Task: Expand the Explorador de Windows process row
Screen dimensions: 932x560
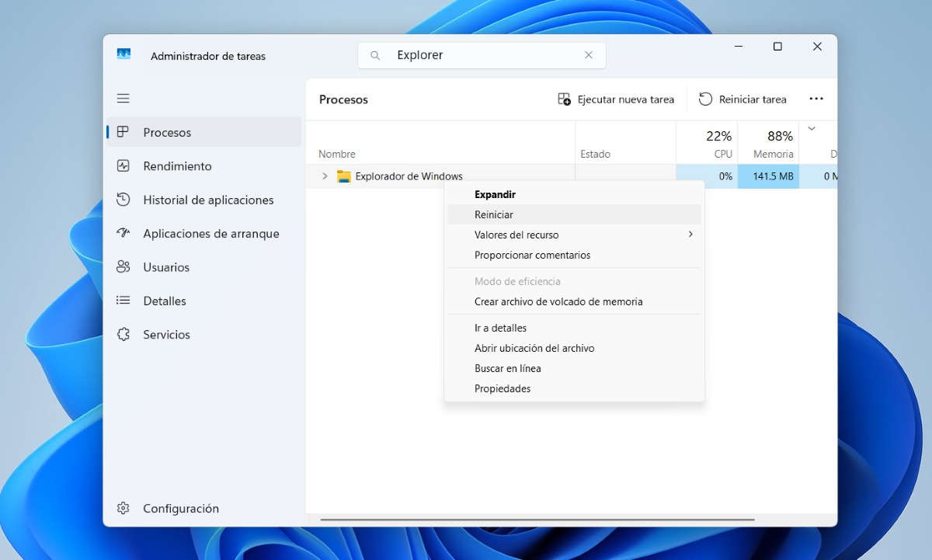Action: [x=324, y=176]
